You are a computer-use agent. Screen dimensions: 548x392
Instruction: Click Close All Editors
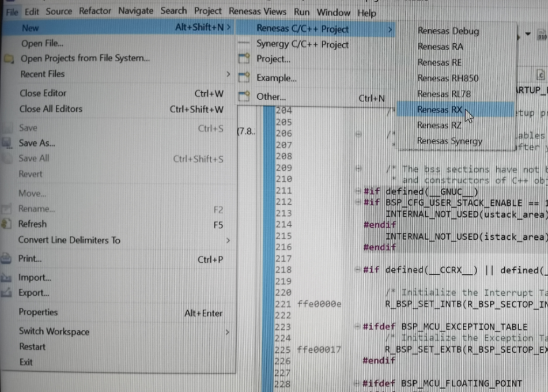point(51,109)
